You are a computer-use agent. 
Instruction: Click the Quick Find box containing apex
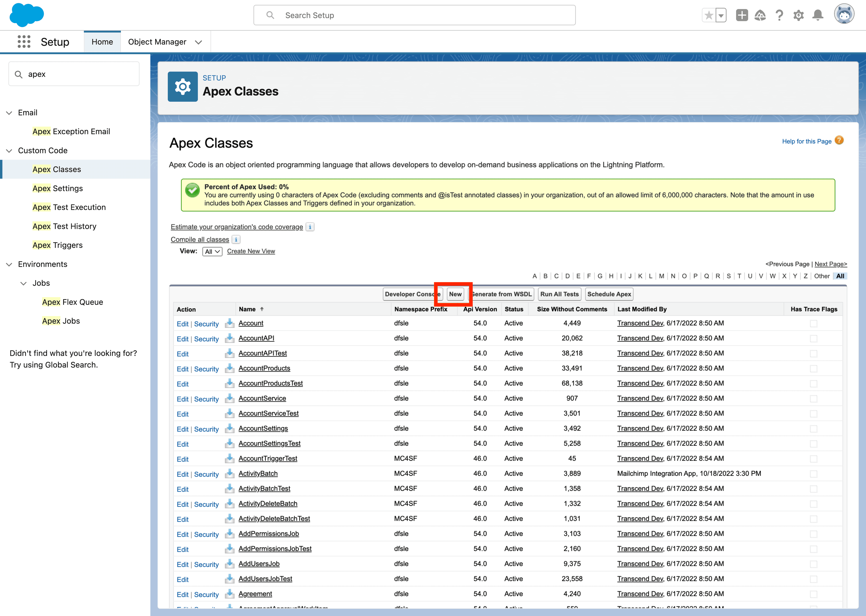click(74, 74)
